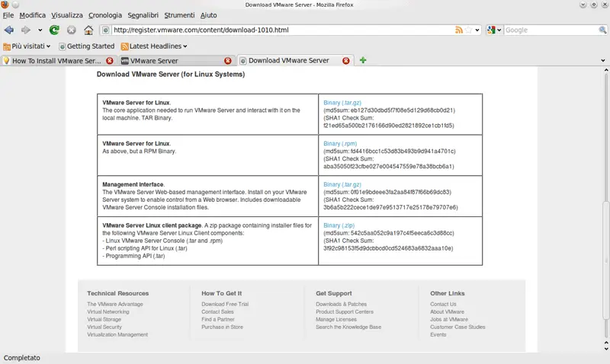Open the Purchase in Store link
610x364 pixels.
click(x=222, y=327)
